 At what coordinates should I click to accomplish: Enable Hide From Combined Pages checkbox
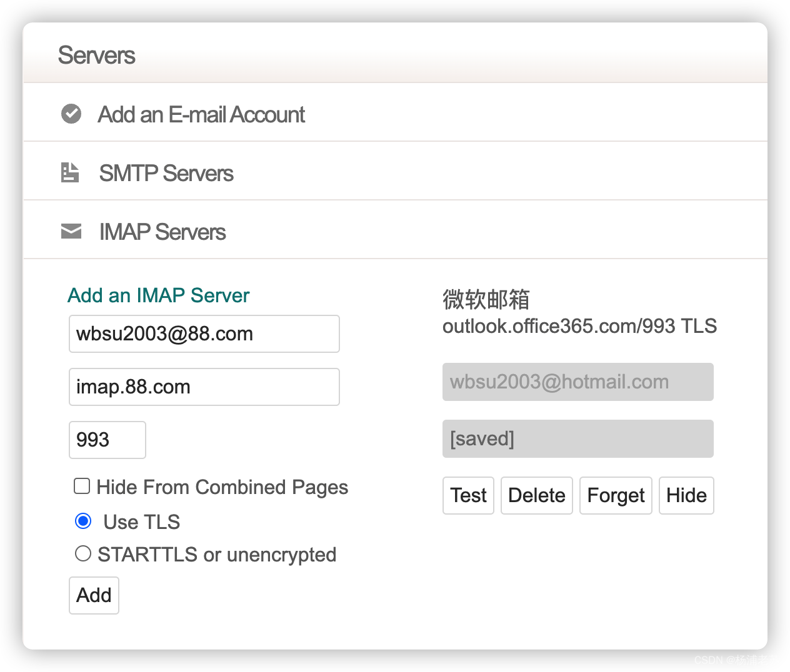pyautogui.click(x=82, y=486)
